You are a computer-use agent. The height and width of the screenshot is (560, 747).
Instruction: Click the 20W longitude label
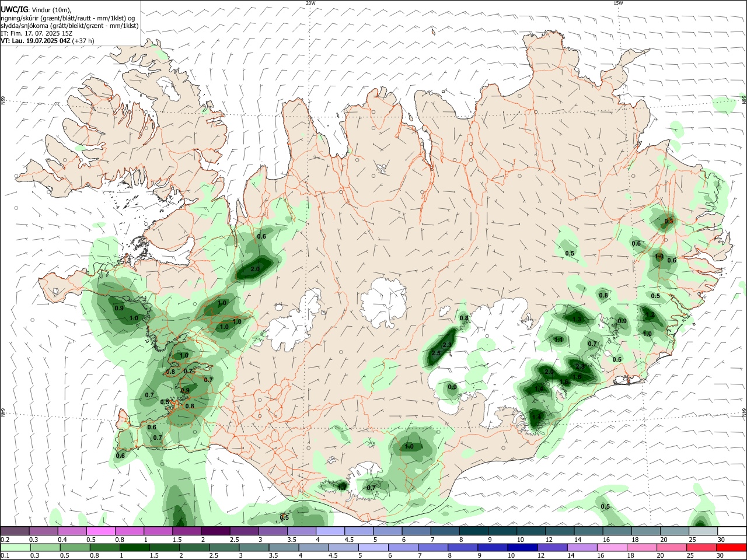310,3
